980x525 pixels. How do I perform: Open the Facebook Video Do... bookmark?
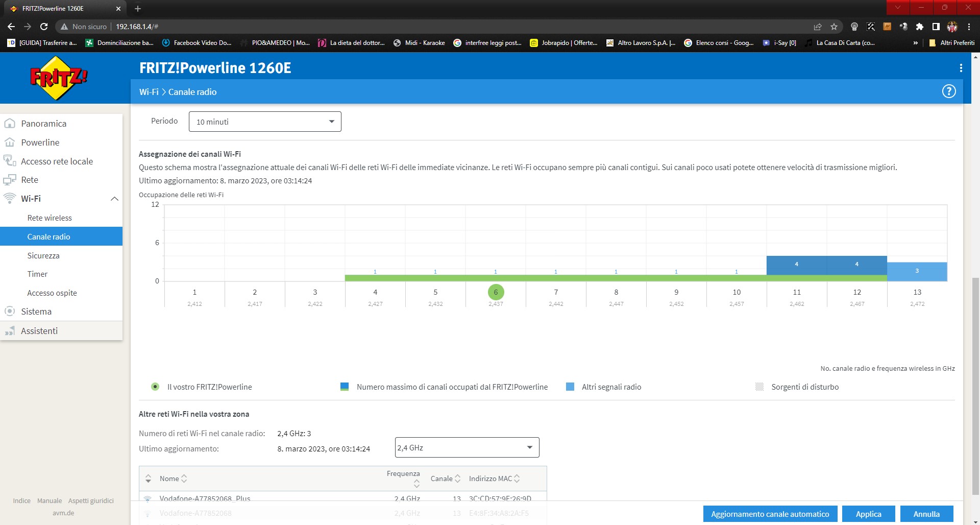197,43
